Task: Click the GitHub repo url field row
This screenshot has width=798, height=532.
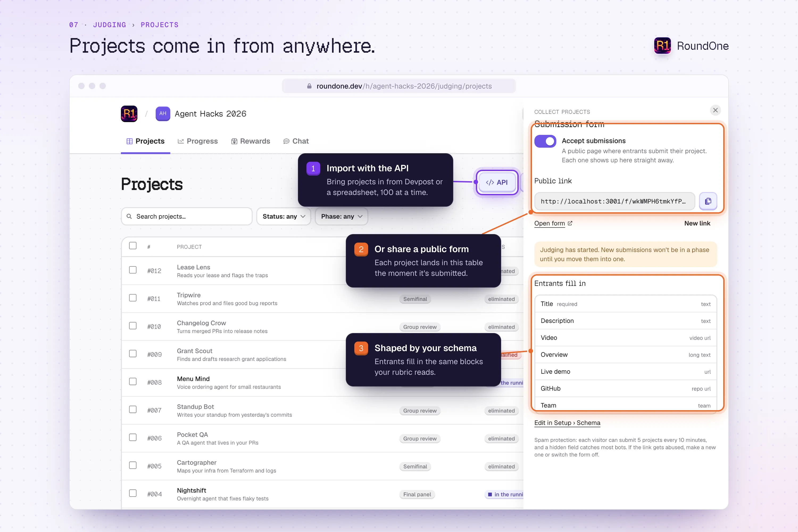Action: coord(626,388)
